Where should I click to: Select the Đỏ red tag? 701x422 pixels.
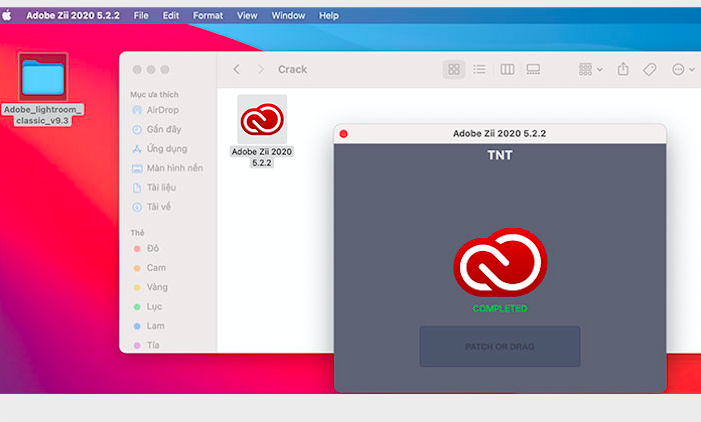[x=146, y=249]
